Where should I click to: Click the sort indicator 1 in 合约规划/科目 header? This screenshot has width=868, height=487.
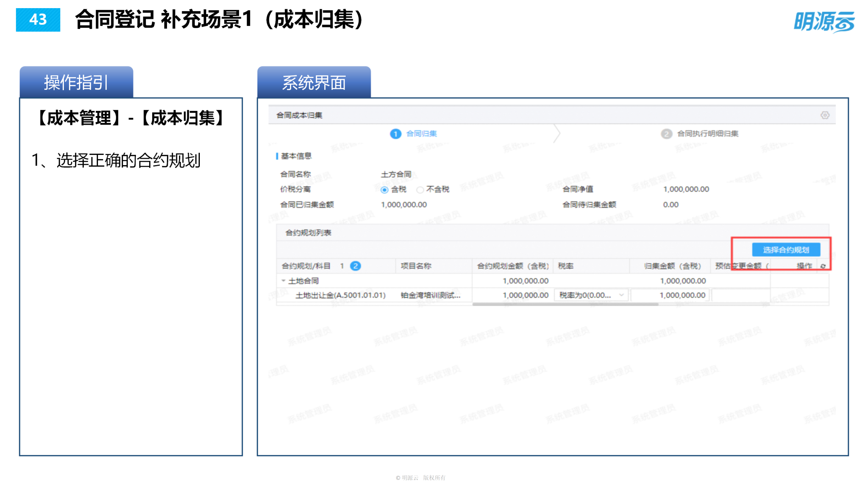pos(342,265)
